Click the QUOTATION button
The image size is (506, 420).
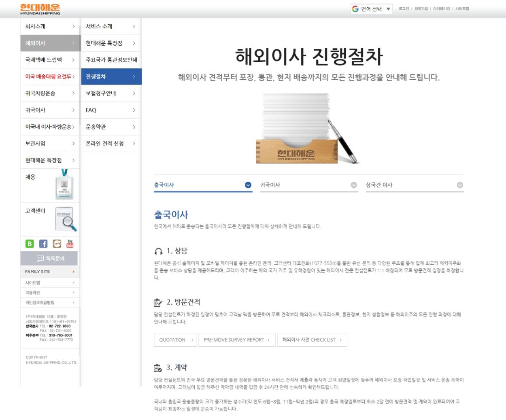pyautogui.click(x=175, y=340)
